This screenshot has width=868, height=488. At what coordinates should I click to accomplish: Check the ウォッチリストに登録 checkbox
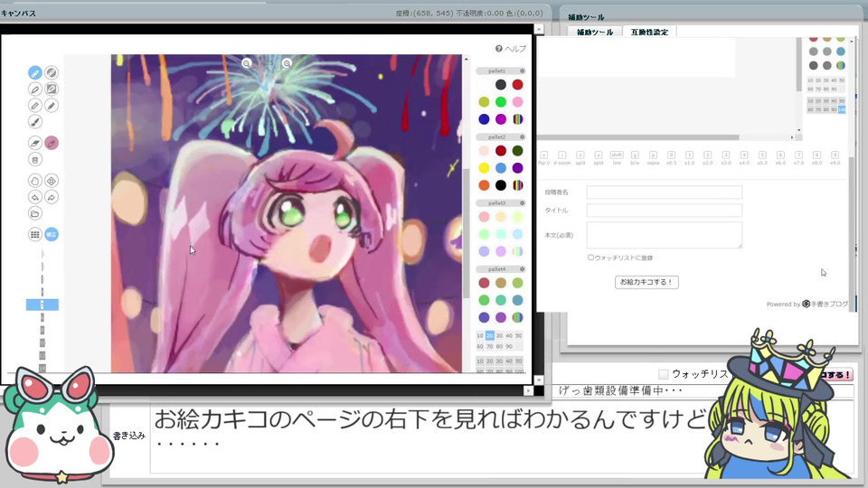(x=590, y=258)
